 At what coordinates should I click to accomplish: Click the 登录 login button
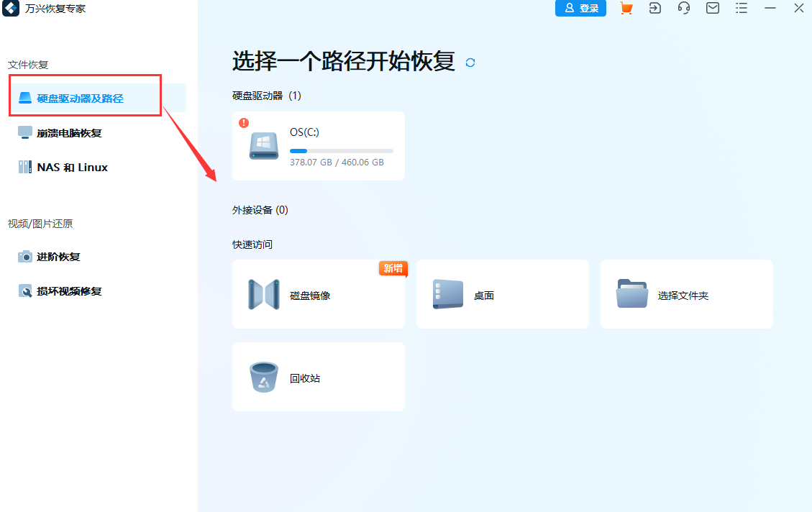click(x=580, y=8)
